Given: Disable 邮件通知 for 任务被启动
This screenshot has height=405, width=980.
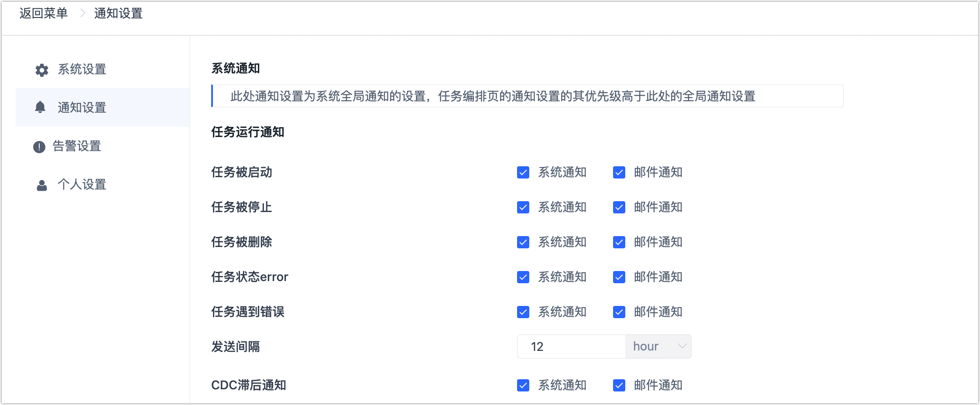Looking at the screenshot, I should click(619, 172).
